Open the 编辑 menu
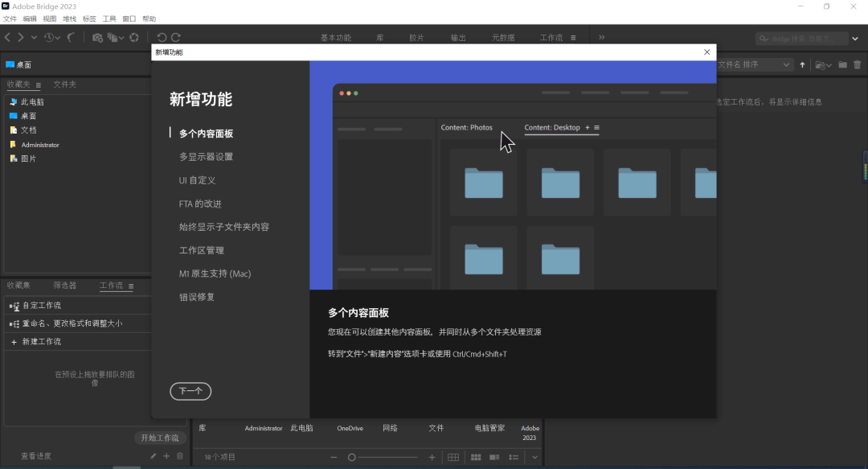The width and height of the screenshot is (868, 469). 30,19
